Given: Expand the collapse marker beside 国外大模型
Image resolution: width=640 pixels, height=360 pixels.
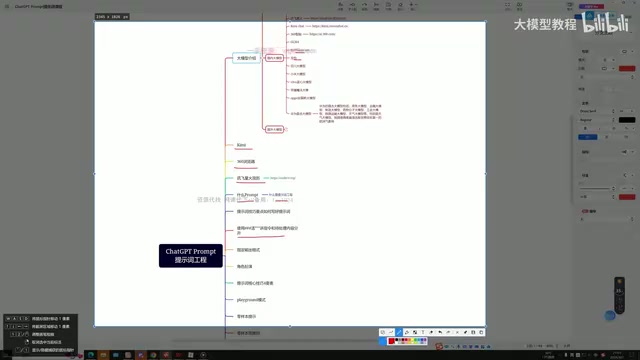Looking at the screenshot, I should pos(286,129).
